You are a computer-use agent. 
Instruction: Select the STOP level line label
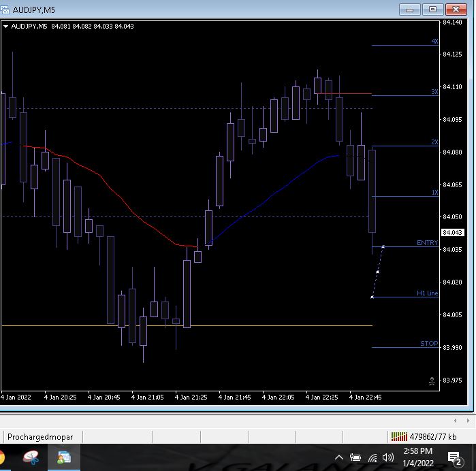(x=429, y=344)
